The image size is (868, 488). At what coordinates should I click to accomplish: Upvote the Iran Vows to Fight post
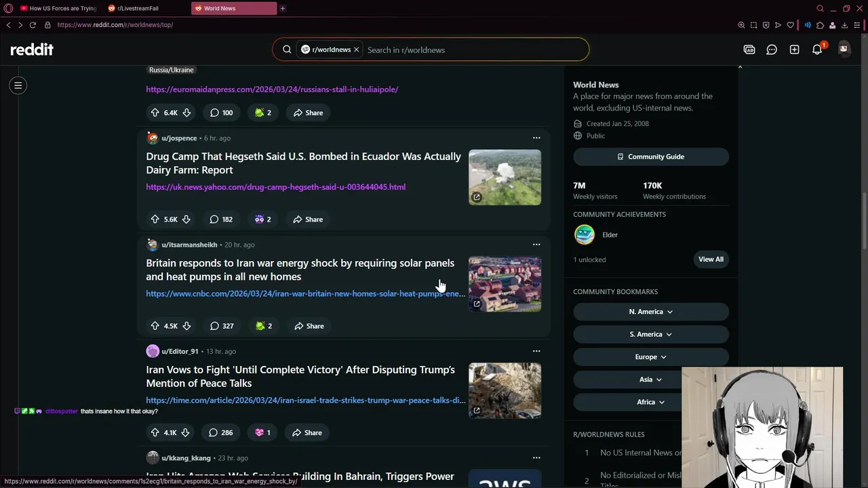click(x=155, y=432)
